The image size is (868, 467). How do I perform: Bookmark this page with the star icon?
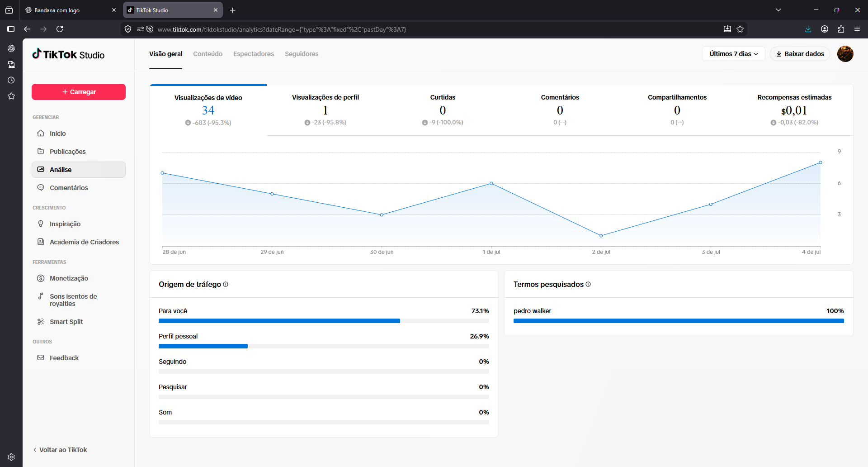(740, 29)
